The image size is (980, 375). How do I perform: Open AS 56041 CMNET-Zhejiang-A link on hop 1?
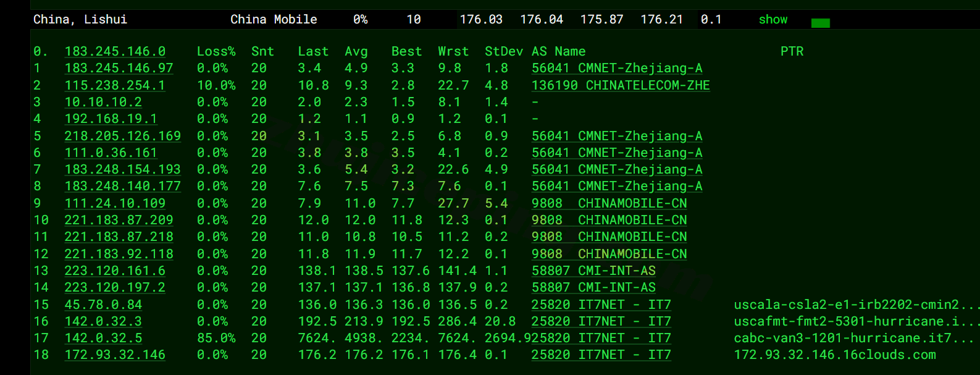pos(617,69)
